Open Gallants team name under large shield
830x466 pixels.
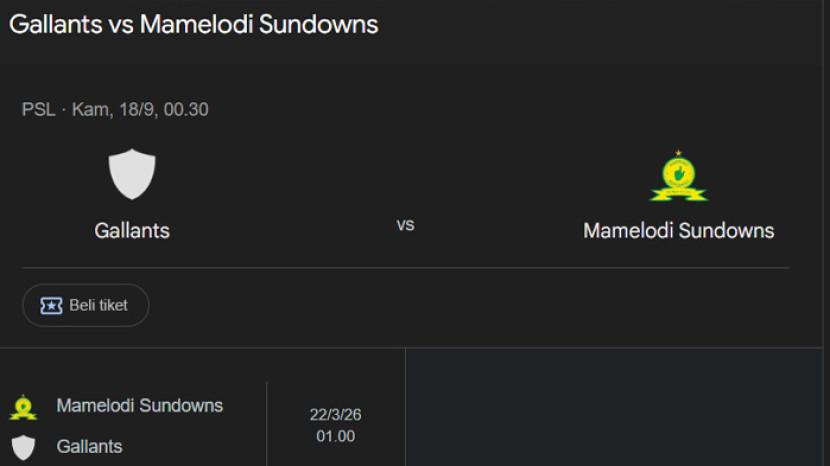pyautogui.click(x=132, y=231)
